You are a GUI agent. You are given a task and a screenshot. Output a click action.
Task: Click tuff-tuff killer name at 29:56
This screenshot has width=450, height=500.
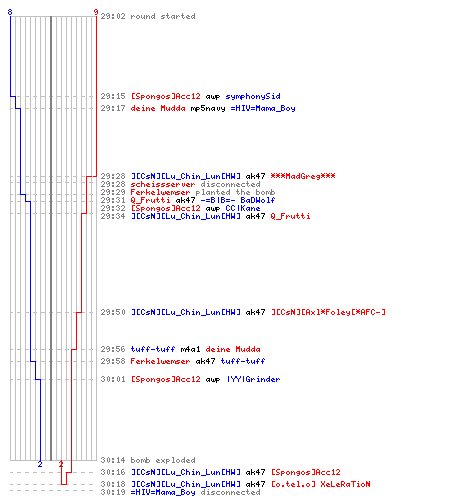pyautogui.click(x=153, y=349)
